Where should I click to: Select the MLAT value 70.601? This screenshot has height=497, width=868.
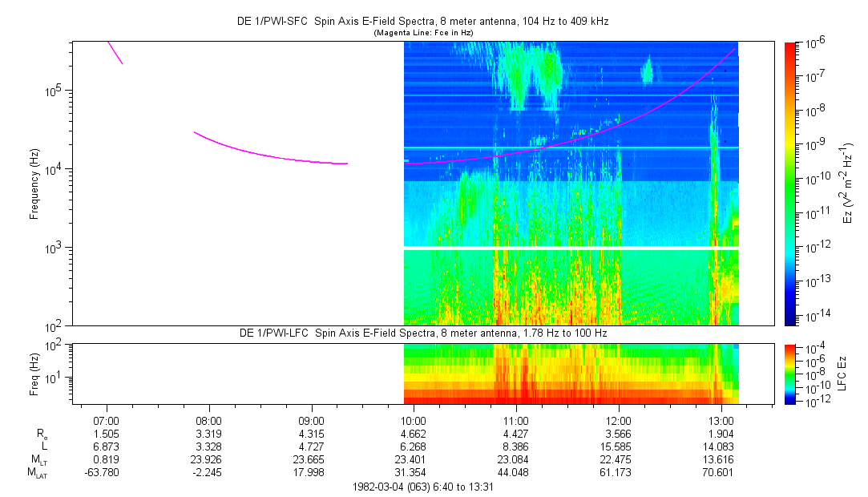click(721, 473)
